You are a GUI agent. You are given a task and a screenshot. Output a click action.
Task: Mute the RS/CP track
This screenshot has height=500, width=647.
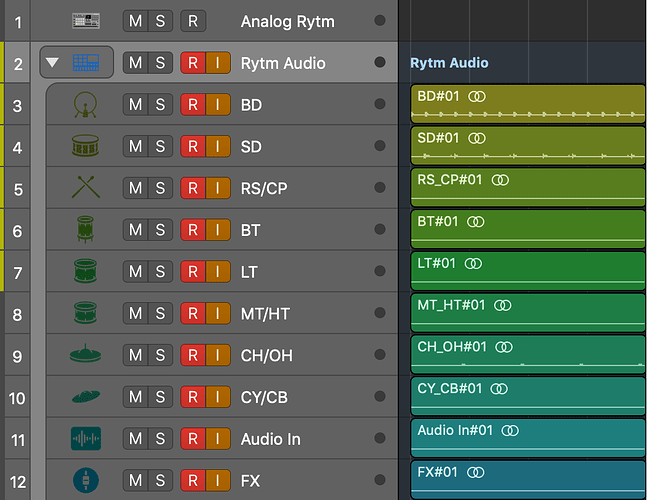click(135, 188)
